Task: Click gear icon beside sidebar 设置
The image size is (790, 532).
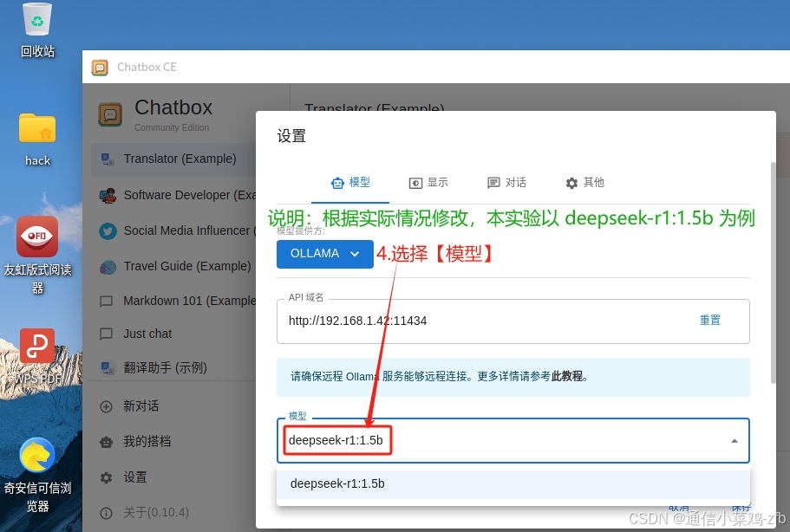Action: (107, 477)
